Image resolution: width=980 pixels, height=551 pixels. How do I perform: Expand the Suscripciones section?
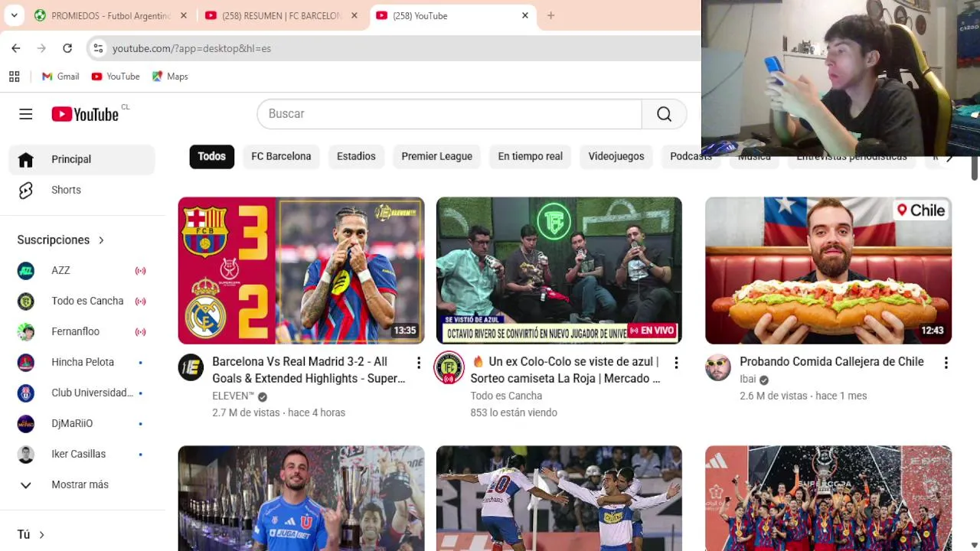60,240
